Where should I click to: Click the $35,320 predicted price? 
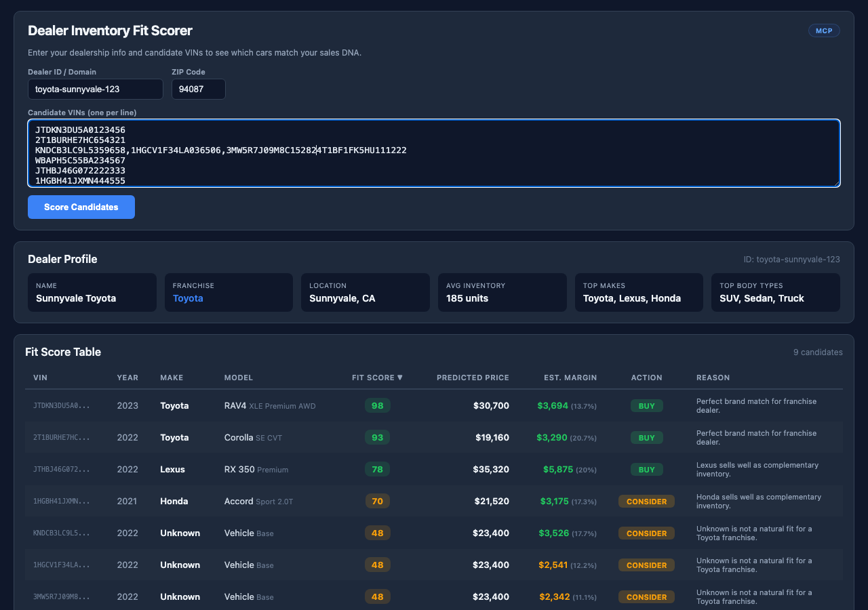(x=491, y=470)
